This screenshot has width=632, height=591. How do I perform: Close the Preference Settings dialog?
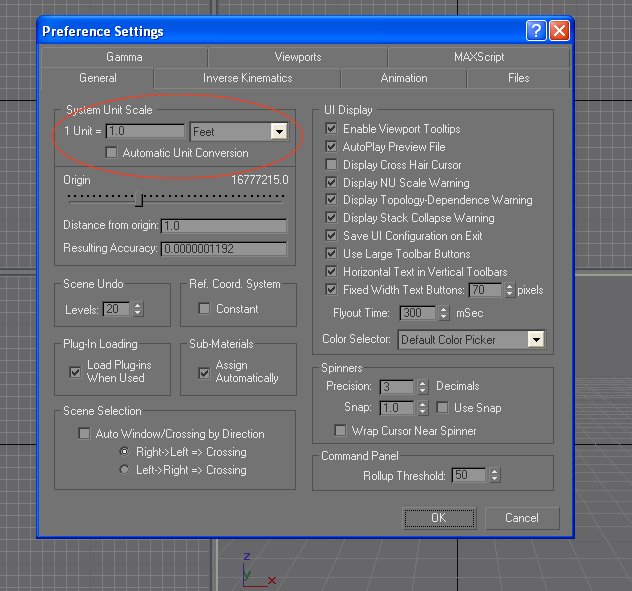pos(558,31)
